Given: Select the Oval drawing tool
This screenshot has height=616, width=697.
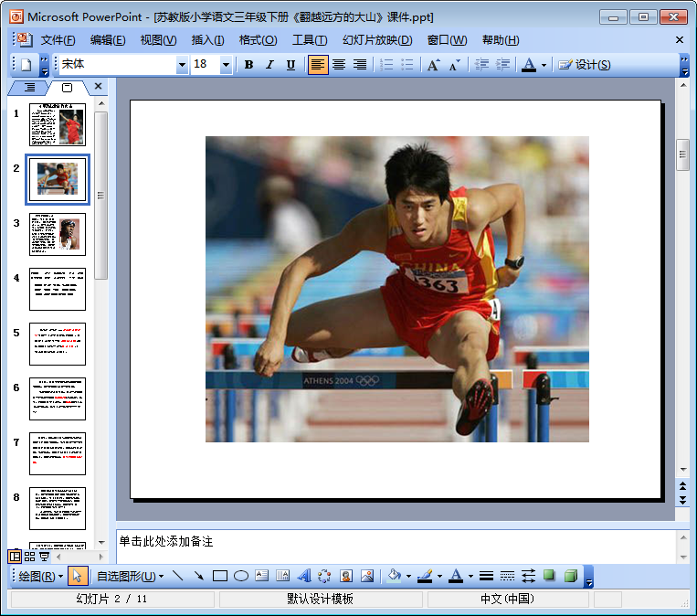Looking at the screenshot, I should pyautogui.click(x=241, y=576).
